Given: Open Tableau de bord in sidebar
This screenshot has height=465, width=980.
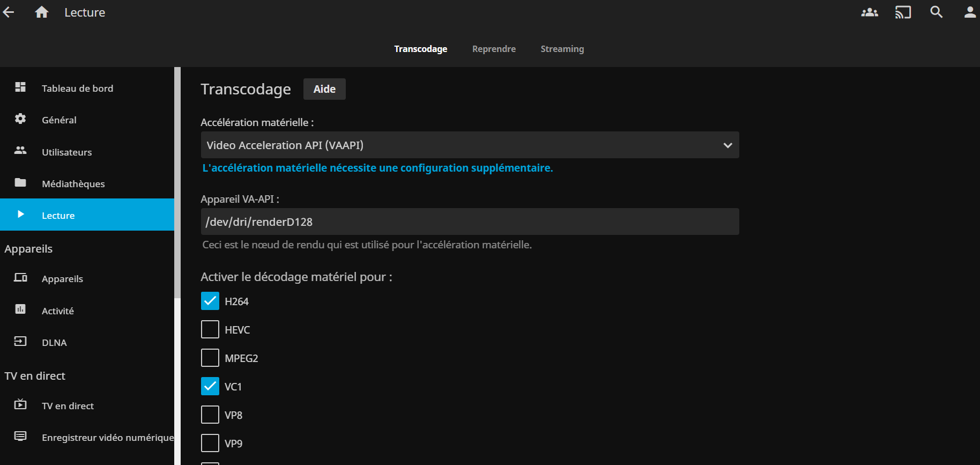Looking at the screenshot, I should pos(77,88).
